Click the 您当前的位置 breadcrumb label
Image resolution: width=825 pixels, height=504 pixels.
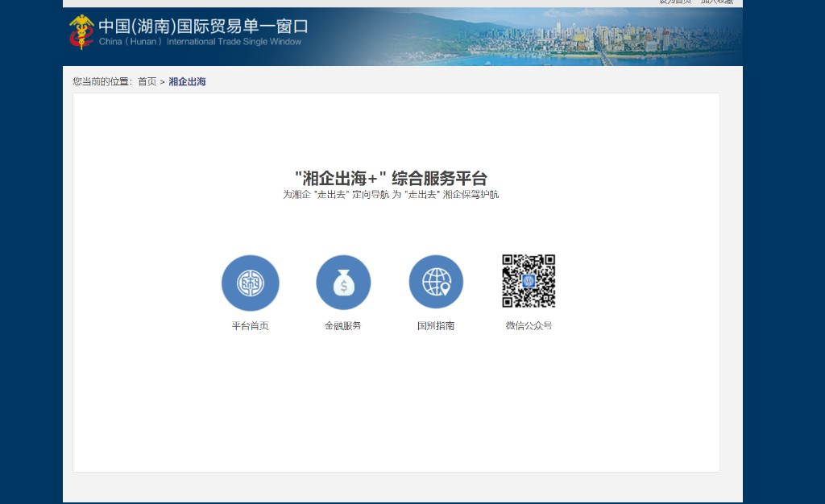[x=102, y=82]
